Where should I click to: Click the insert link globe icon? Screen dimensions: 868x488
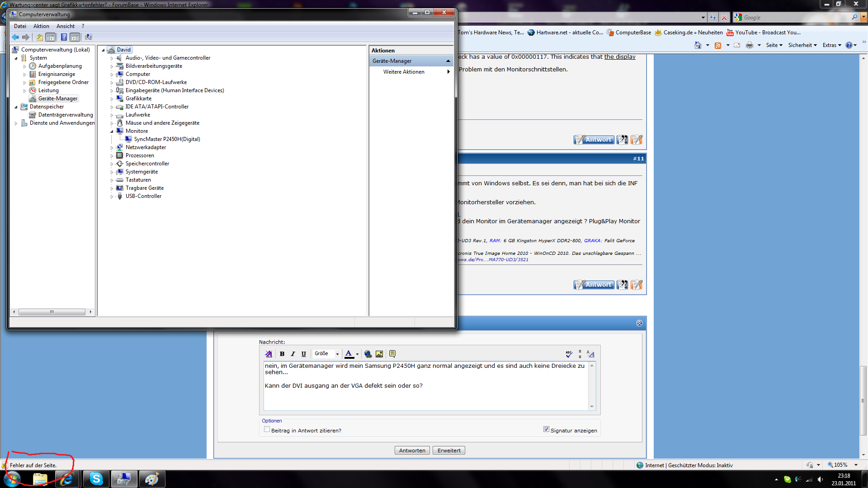pyautogui.click(x=368, y=354)
